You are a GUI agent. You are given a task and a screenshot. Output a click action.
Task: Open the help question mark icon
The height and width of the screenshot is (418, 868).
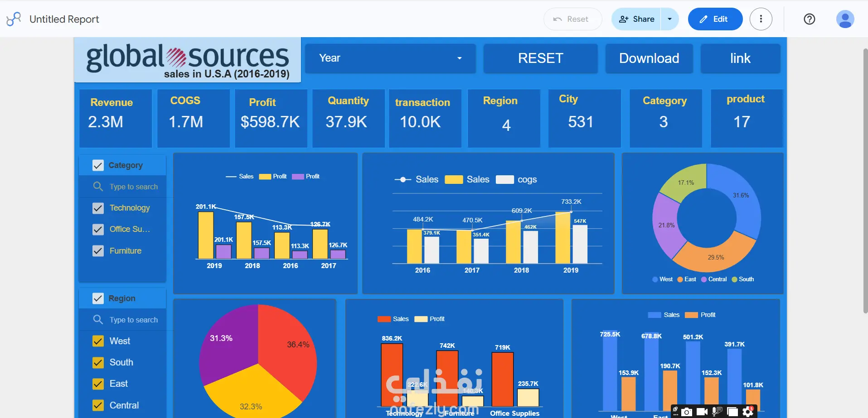pos(809,19)
